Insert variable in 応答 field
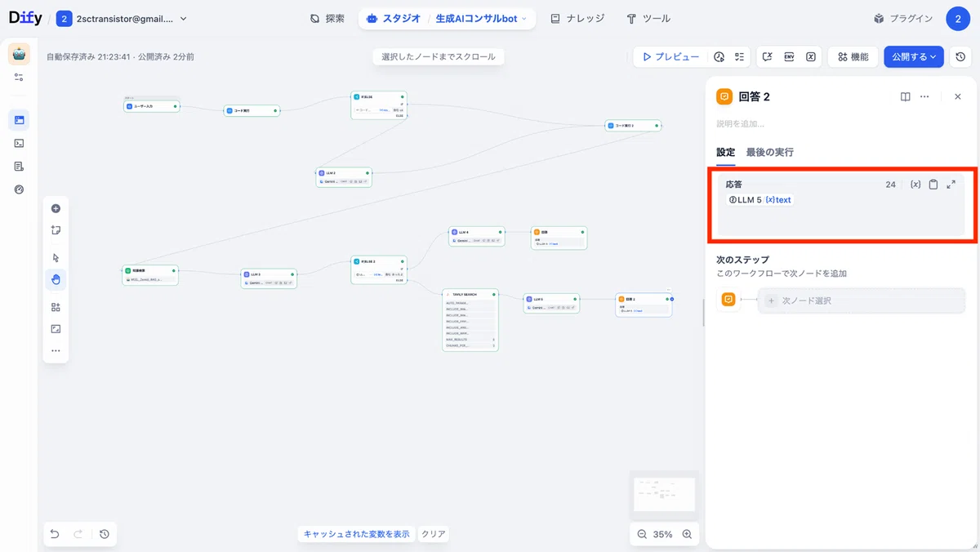 click(x=915, y=185)
